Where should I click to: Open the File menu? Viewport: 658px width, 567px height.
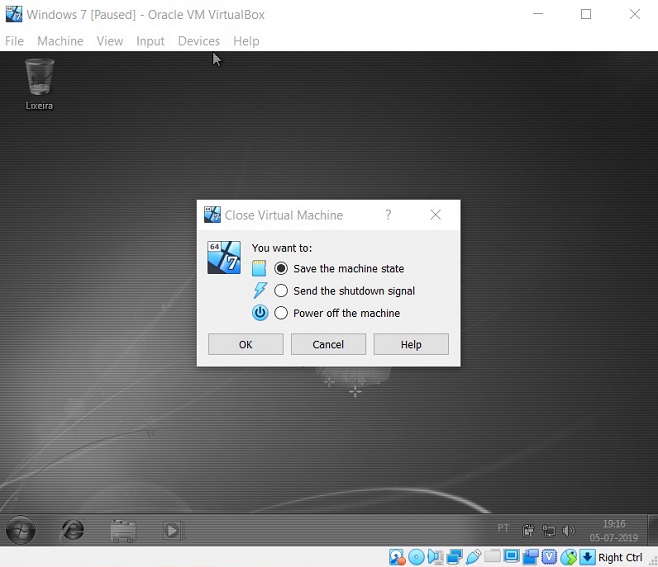click(14, 41)
